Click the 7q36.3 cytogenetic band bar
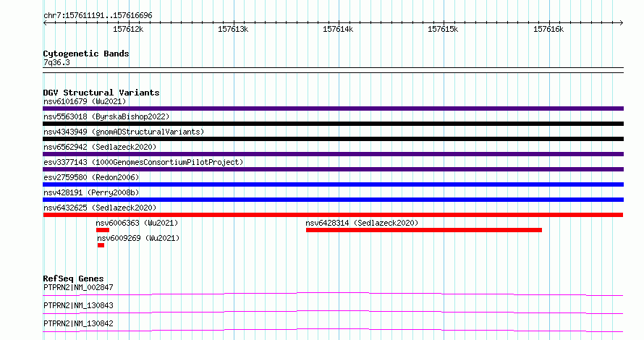644x340 pixels. click(333, 70)
